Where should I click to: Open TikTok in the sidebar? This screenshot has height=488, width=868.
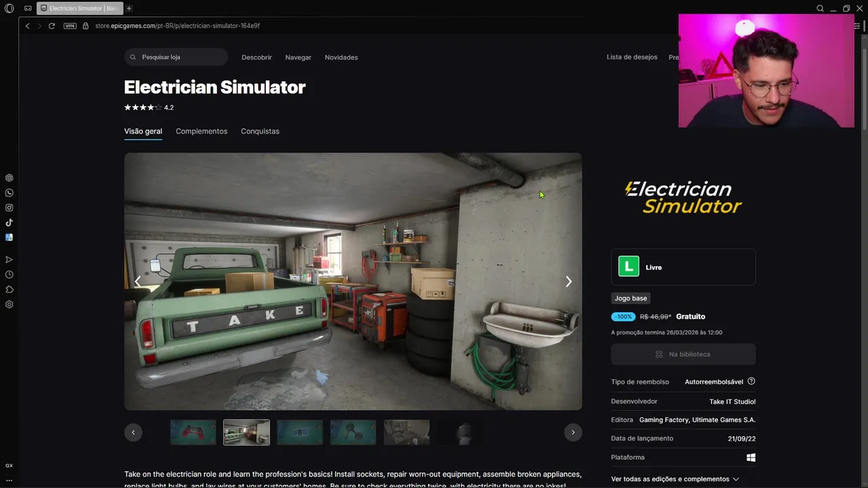click(x=9, y=222)
